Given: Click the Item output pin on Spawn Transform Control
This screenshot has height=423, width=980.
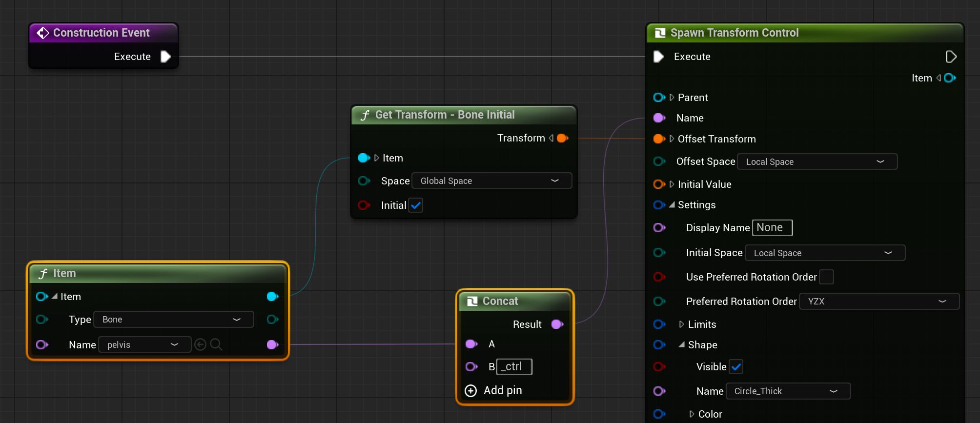Looking at the screenshot, I should tap(950, 78).
